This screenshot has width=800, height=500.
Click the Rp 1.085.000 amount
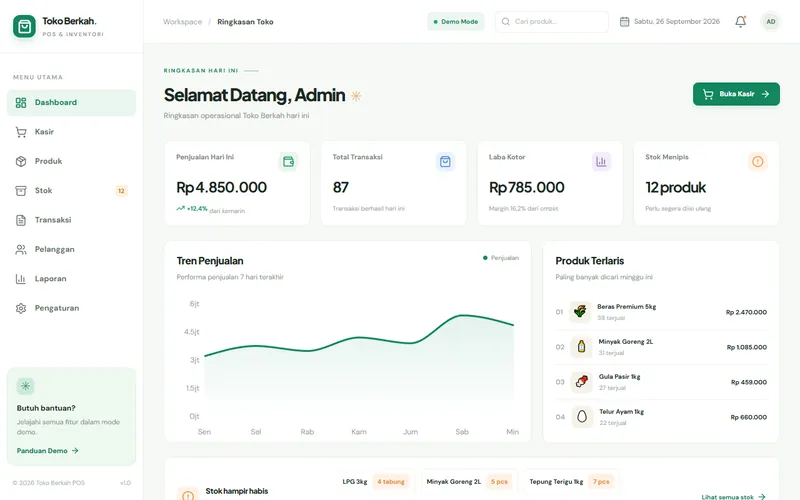point(746,347)
